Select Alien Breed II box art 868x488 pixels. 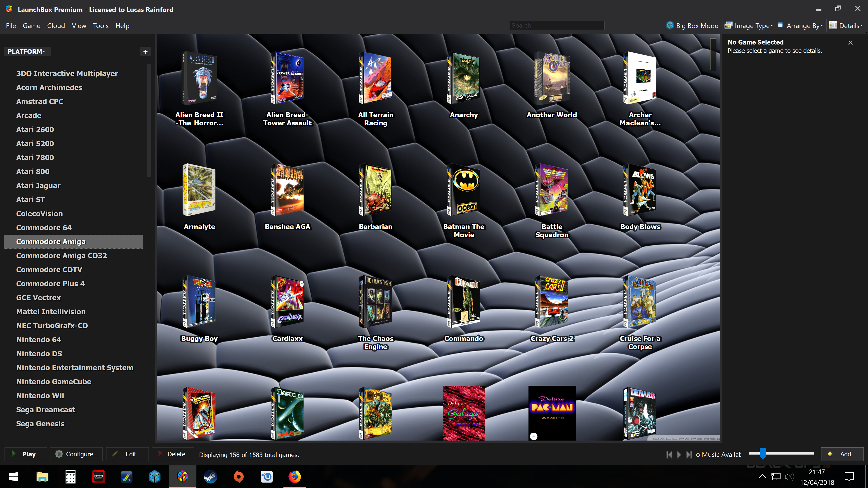[x=199, y=78]
